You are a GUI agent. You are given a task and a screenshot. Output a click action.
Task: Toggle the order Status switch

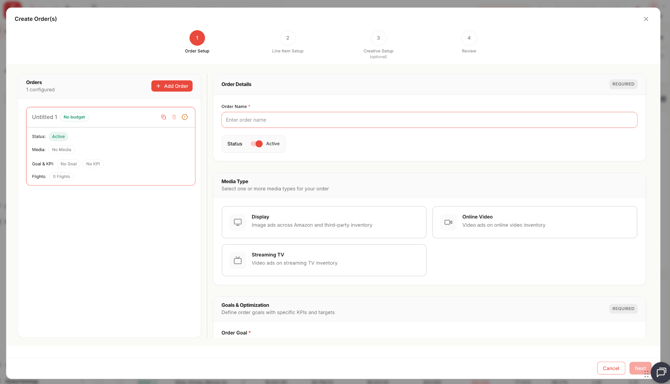click(256, 144)
